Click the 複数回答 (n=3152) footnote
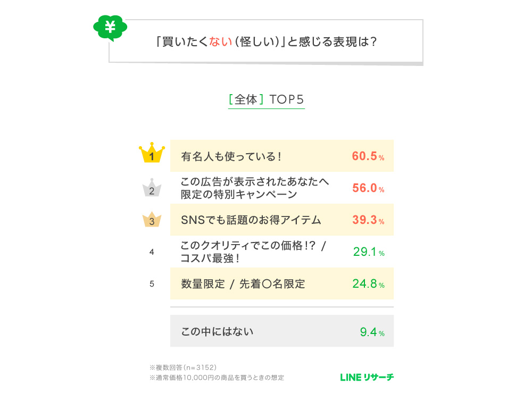 pyautogui.click(x=183, y=367)
